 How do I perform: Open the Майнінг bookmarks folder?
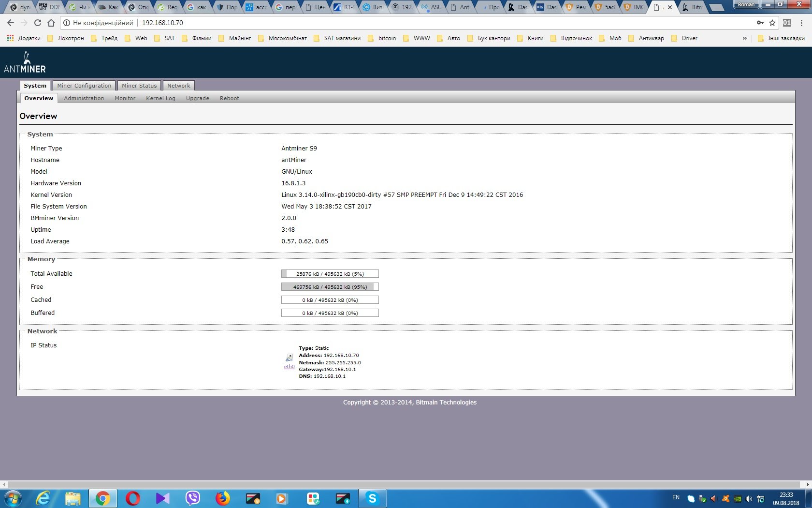[x=235, y=38]
